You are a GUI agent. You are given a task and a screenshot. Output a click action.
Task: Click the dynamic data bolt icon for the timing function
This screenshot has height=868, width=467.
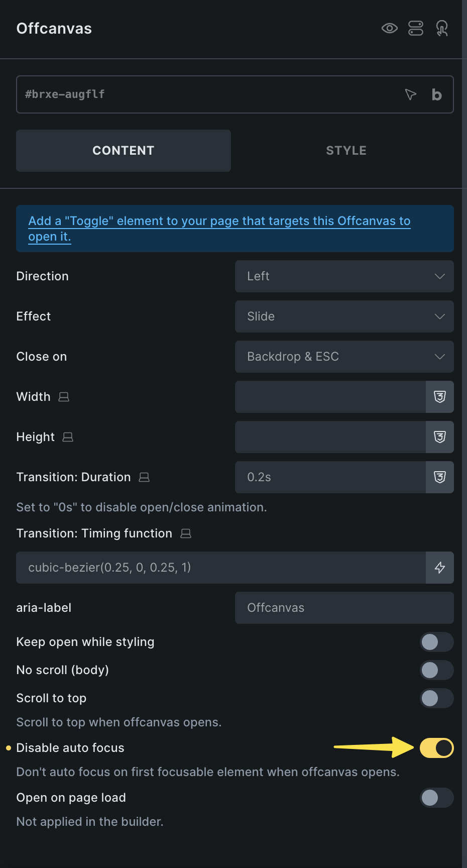(440, 568)
